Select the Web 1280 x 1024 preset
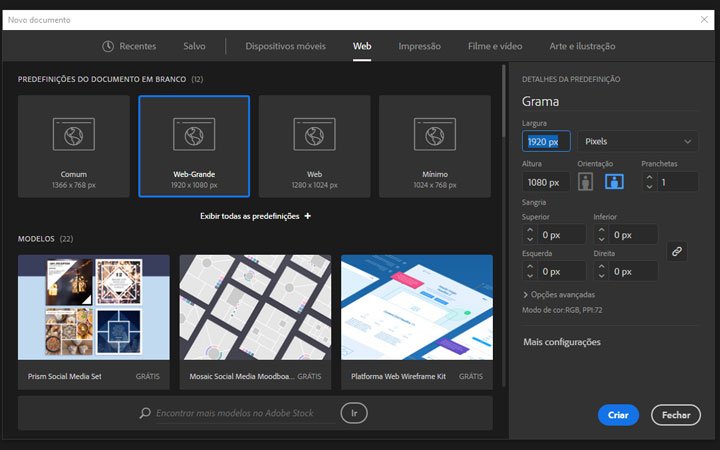 coord(315,146)
